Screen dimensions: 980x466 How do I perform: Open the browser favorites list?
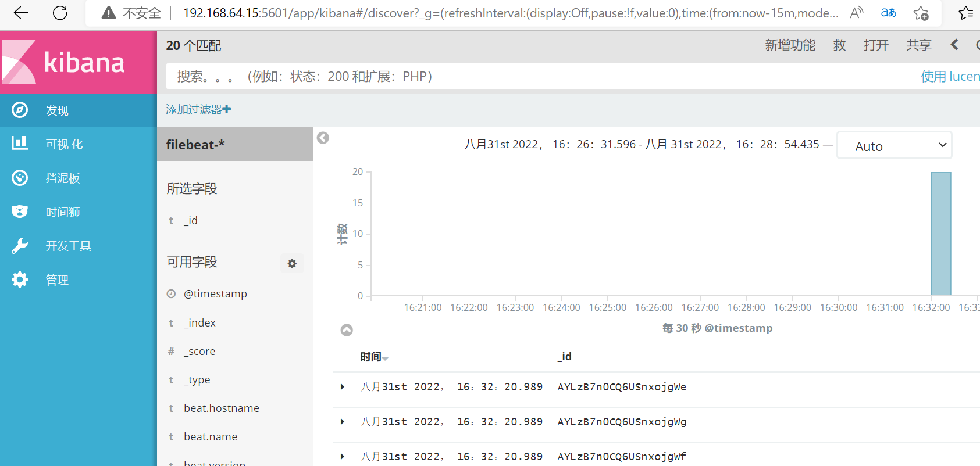click(x=965, y=13)
